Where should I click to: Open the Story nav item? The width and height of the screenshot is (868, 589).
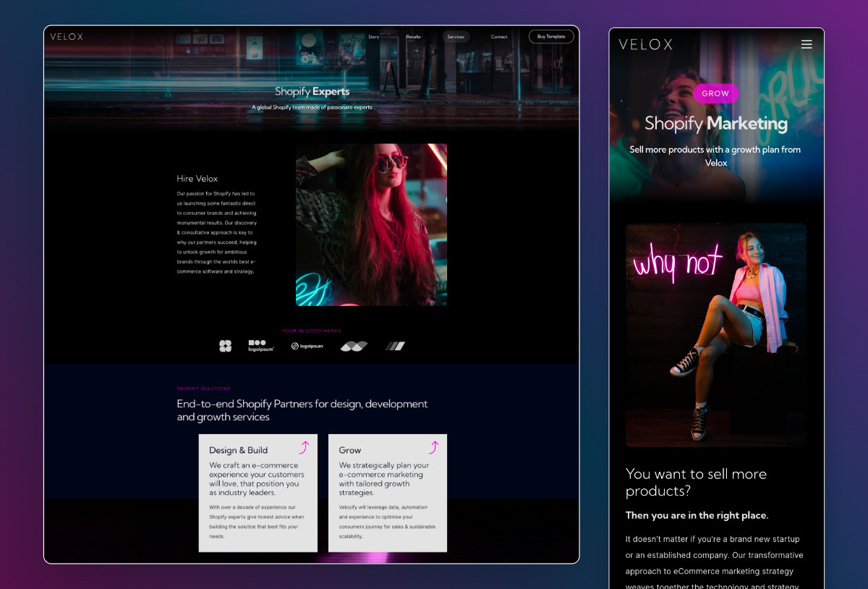pyautogui.click(x=373, y=37)
